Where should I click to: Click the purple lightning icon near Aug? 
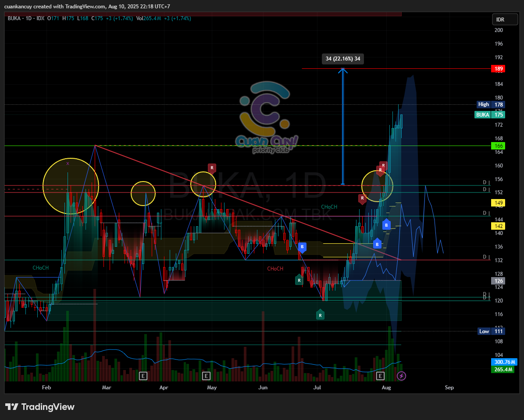(x=401, y=376)
